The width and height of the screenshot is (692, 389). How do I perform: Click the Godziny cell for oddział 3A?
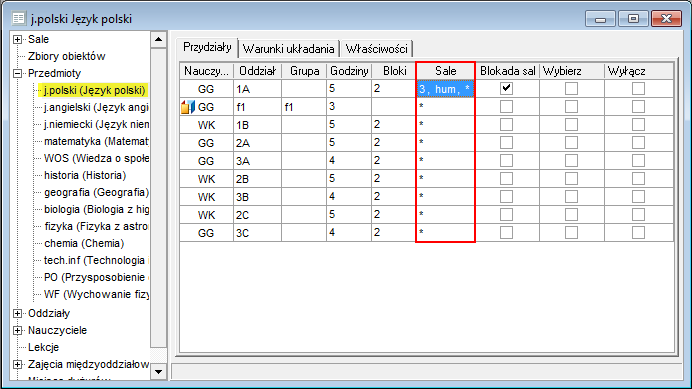pyautogui.click(x=349, y=161)
